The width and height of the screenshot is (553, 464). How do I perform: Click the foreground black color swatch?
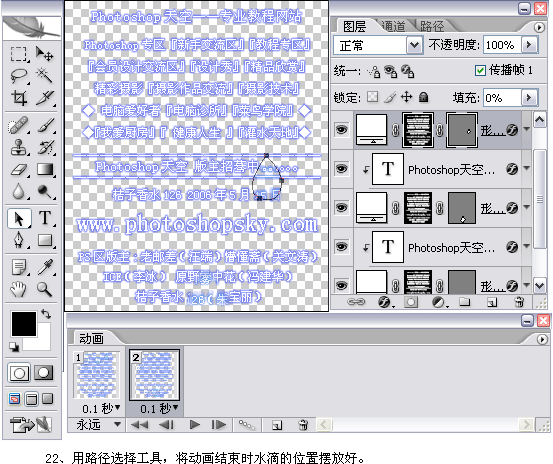pos(24,324)
